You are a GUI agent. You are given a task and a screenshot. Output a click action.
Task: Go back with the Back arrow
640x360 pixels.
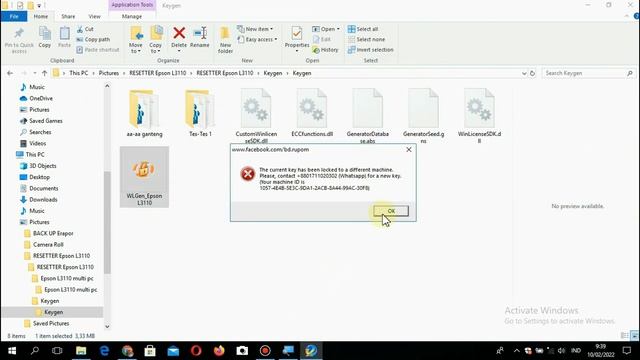click(x=10, y=73)
